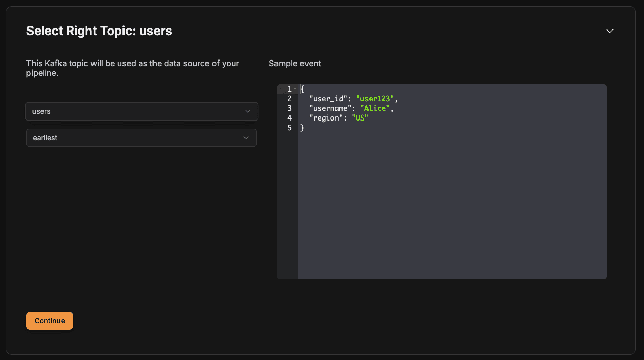
Task: Click the chevron icon in earliest dropdown
Action: (x=246, y=138)
